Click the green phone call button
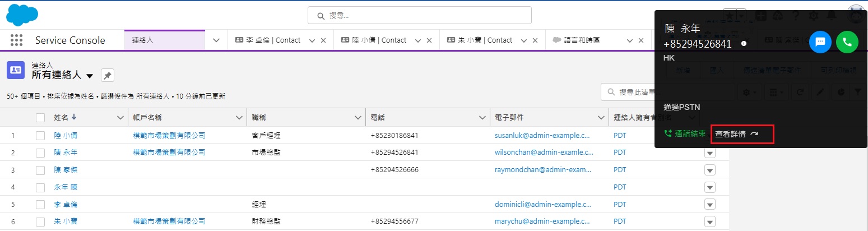Viewport: 868px width, 231px height. click(847, 42)
